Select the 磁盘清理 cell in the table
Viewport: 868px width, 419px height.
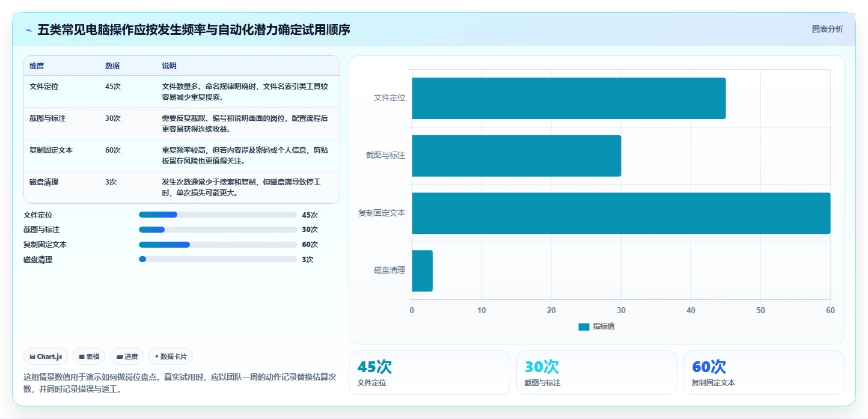(x=44, y=182)
